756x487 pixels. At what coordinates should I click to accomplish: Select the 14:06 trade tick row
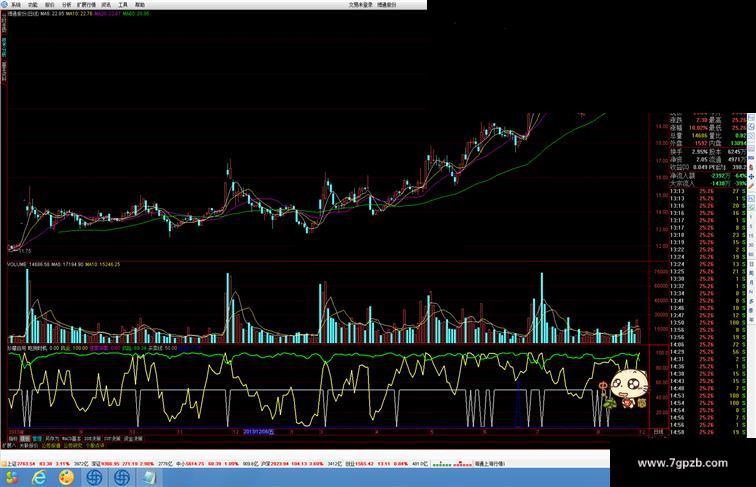pyautogui.click(x=708, y=344)
